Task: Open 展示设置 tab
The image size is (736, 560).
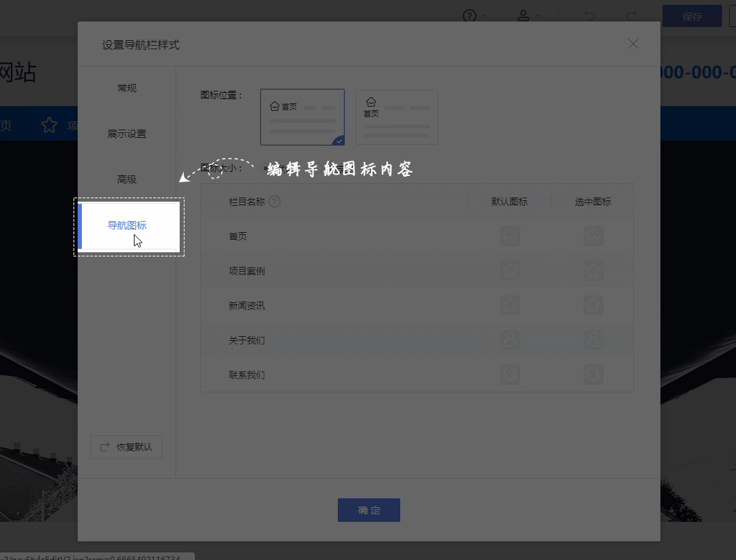Action: pyautogui.click(x=127, y=134)
